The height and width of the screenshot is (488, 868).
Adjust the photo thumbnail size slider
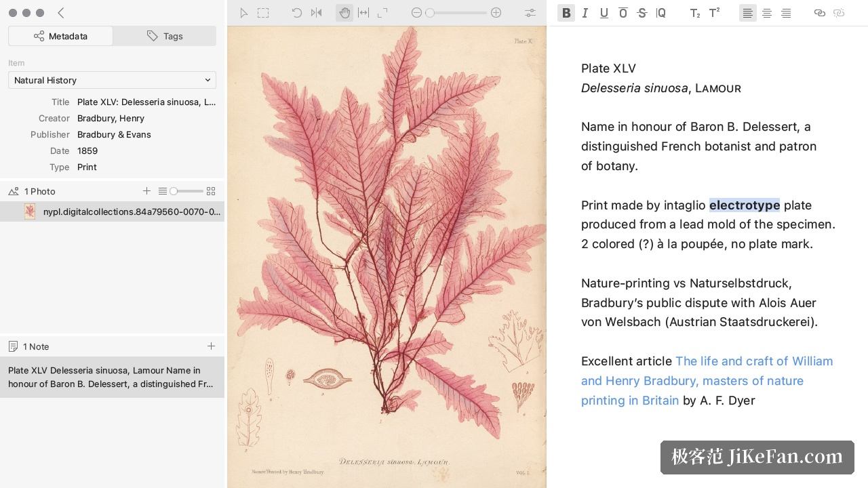(186, 191)
